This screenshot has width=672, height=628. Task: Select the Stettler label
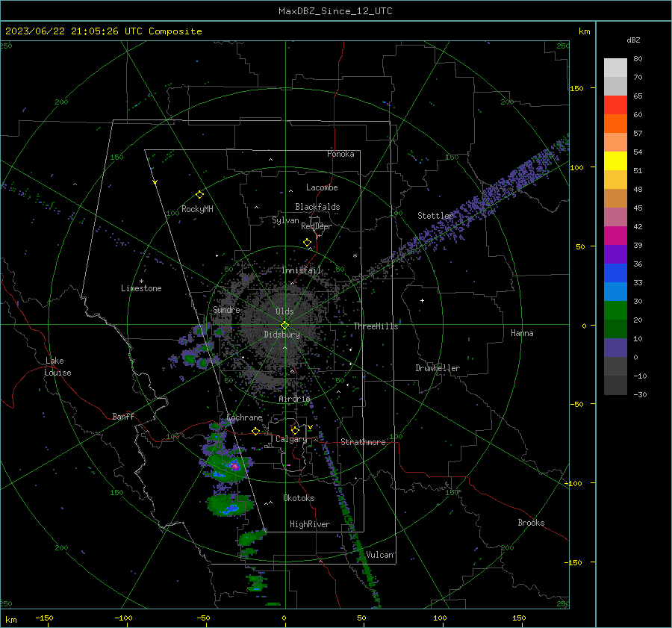point(435,216)
